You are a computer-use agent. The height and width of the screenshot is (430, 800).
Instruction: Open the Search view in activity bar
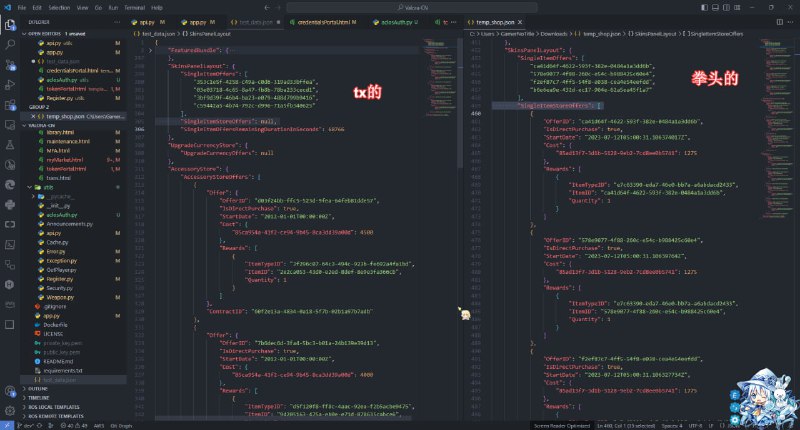10,44
